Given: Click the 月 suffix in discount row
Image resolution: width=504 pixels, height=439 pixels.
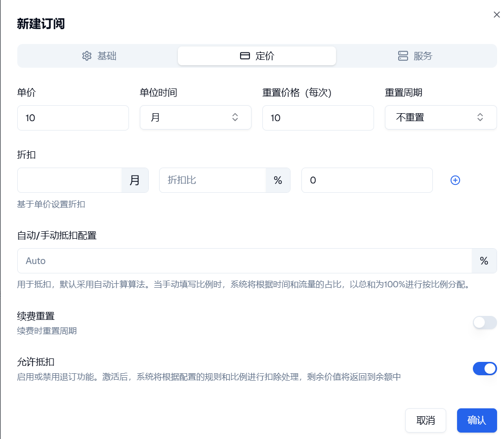Looking at the screenshot, I should click(135, 180).
